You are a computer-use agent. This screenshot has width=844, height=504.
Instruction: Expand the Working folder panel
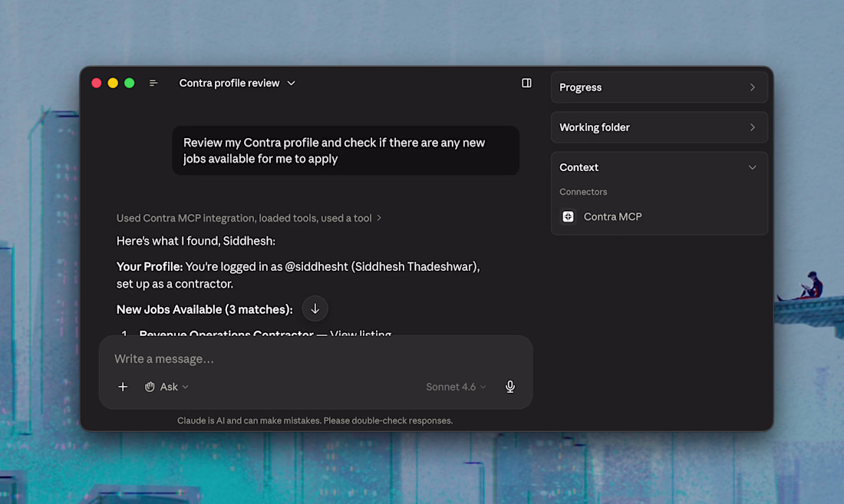(x=659, y=127)
